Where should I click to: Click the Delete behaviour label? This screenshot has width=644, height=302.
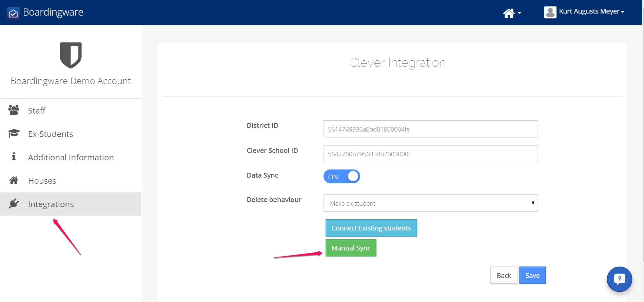click(x=274, y=200)
